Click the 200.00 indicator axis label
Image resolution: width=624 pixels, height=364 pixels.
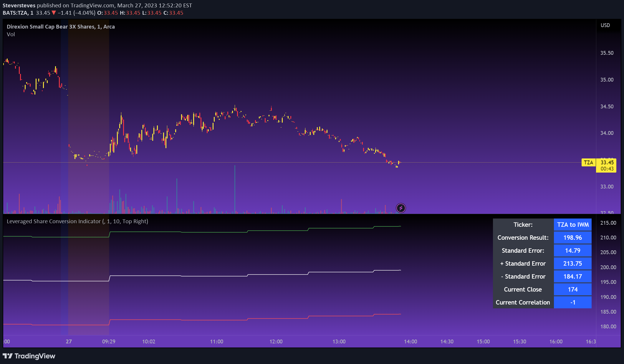point(608,267)
